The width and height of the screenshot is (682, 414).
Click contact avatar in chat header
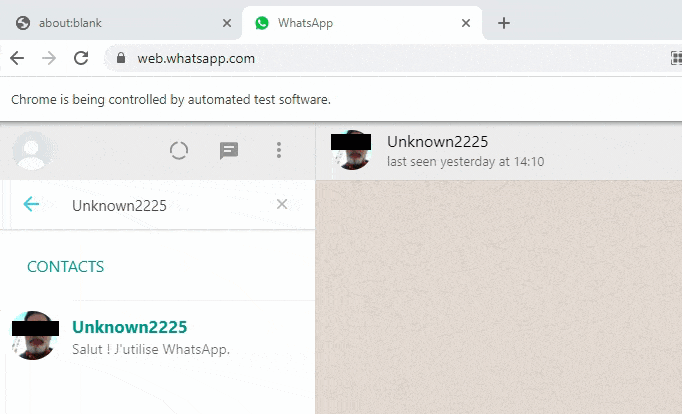pyautogui.click(x=352, y=150)
